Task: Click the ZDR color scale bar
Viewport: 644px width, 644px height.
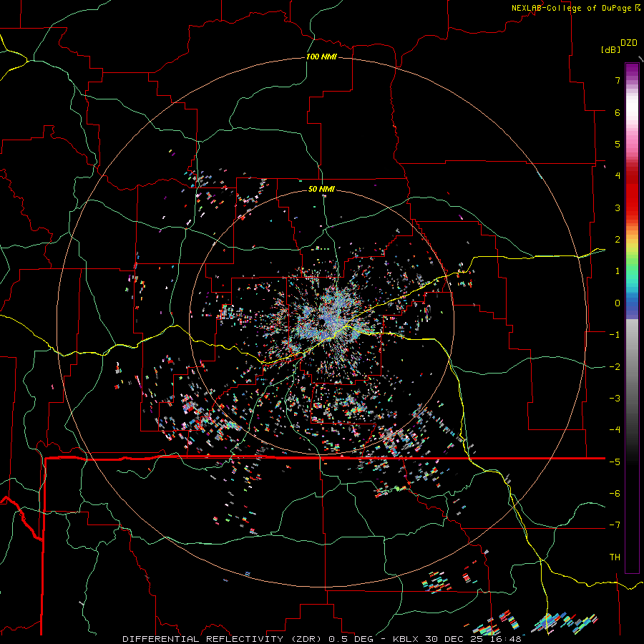Action: (632, 318)
